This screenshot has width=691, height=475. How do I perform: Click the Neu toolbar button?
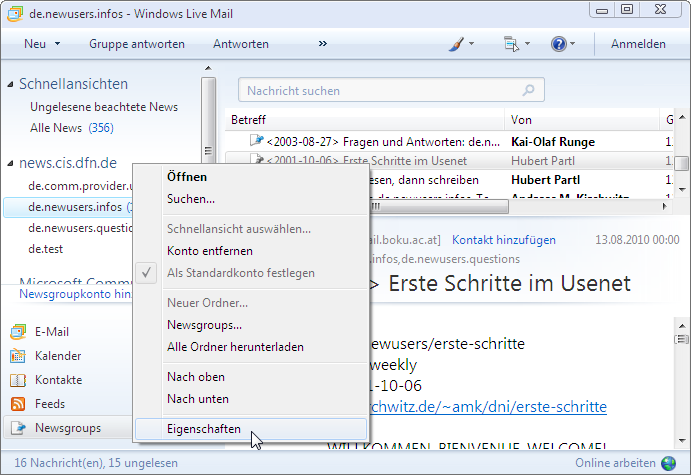click(x=35, y=44)
